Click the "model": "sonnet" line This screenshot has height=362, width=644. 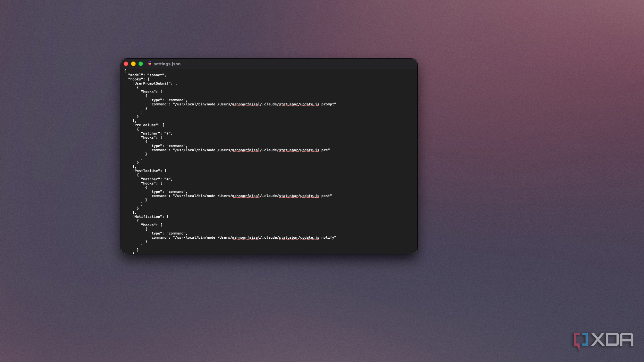[x=147, y=75]
